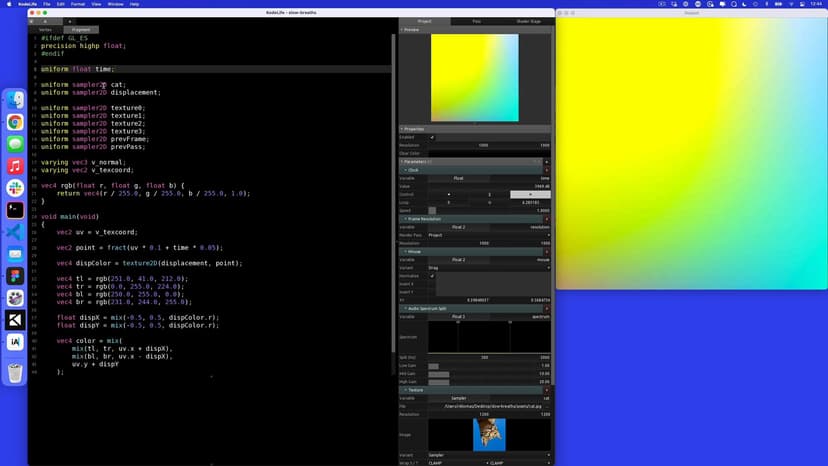Launch Google Chrome from the dock

[x=15, y=122]
